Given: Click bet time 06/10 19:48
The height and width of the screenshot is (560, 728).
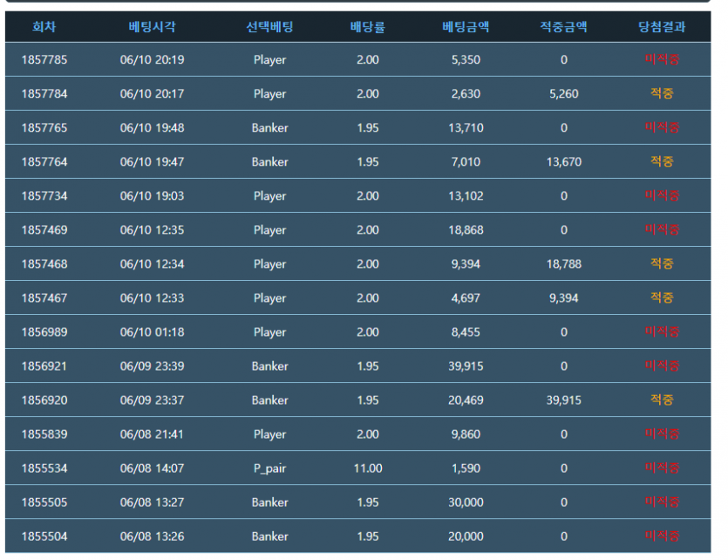Looking at the screenshot, I should 152,127.
